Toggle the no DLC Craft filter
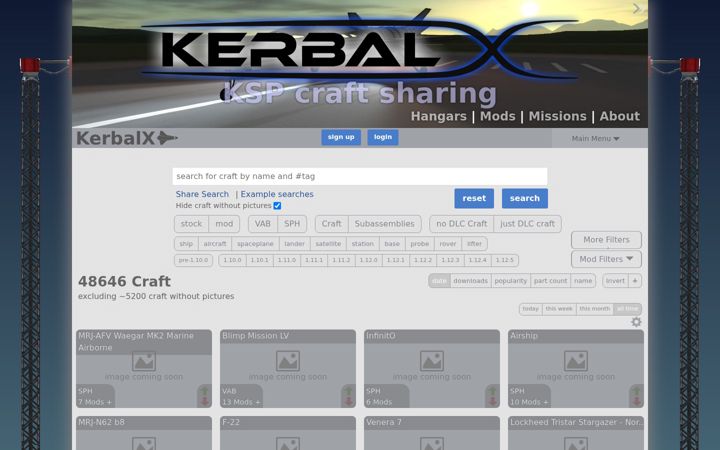Screen dimensions: 720x450 tap(461, 224)
